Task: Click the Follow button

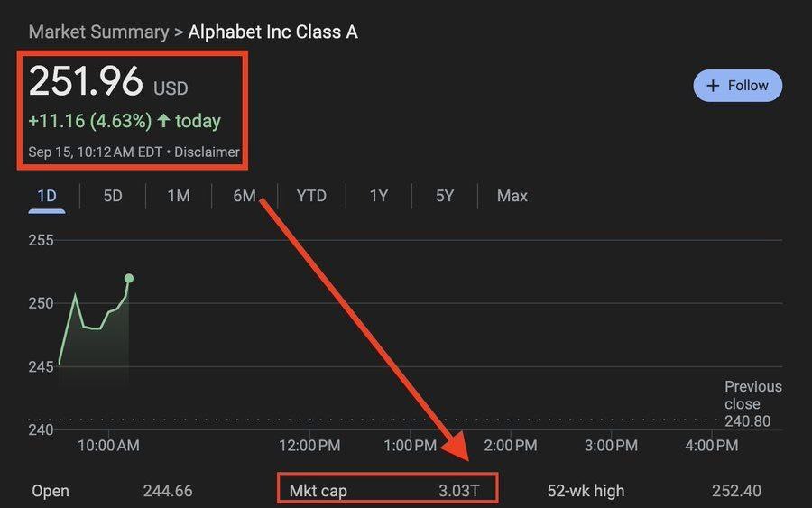Action: pos(737,86)
